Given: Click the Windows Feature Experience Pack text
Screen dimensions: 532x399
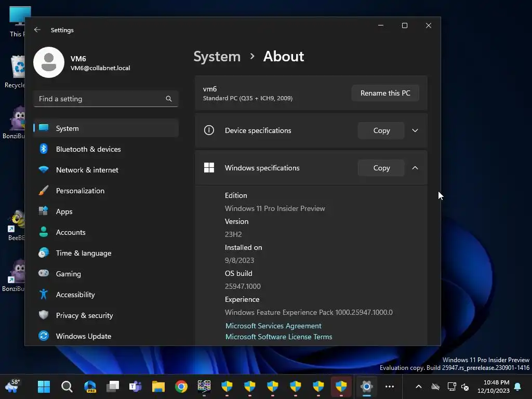Looking at the screenshot, I should [309, 312].
